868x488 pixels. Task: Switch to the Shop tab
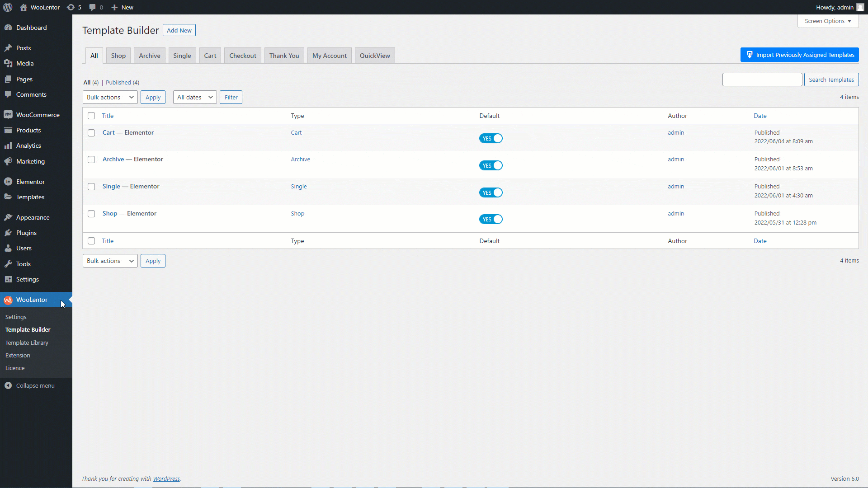pos(118,56)
